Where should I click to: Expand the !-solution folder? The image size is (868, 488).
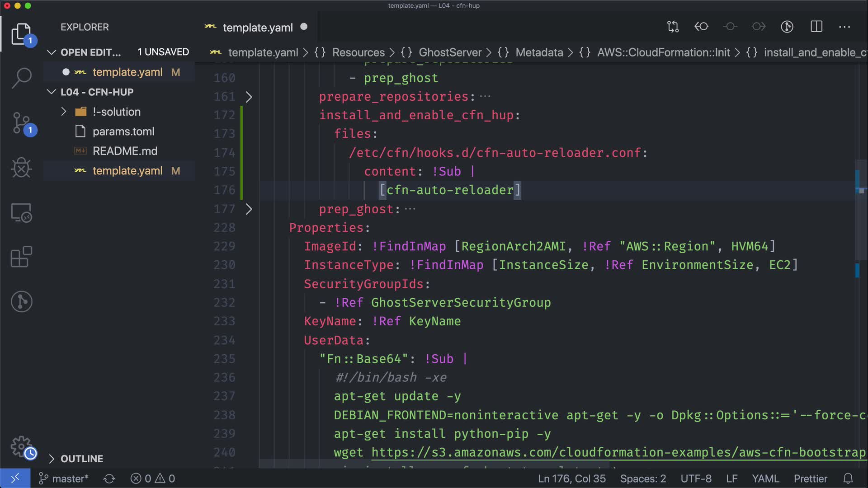coord(64,112)
